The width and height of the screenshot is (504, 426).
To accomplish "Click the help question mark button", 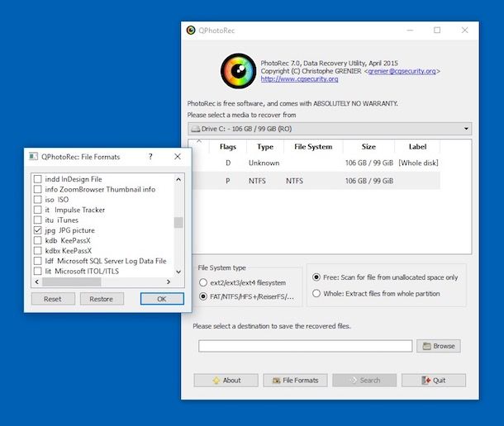I will pos(150,156).
